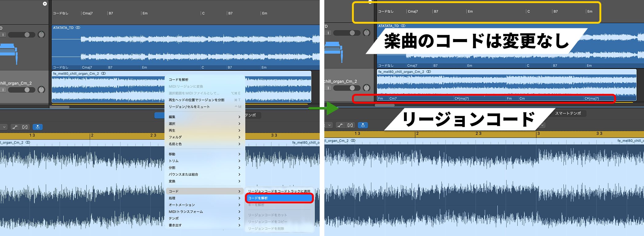The height and width of the screenshot is (236, 644).
Task: Click the plus icon above left track header
Action: pos(45,4)
